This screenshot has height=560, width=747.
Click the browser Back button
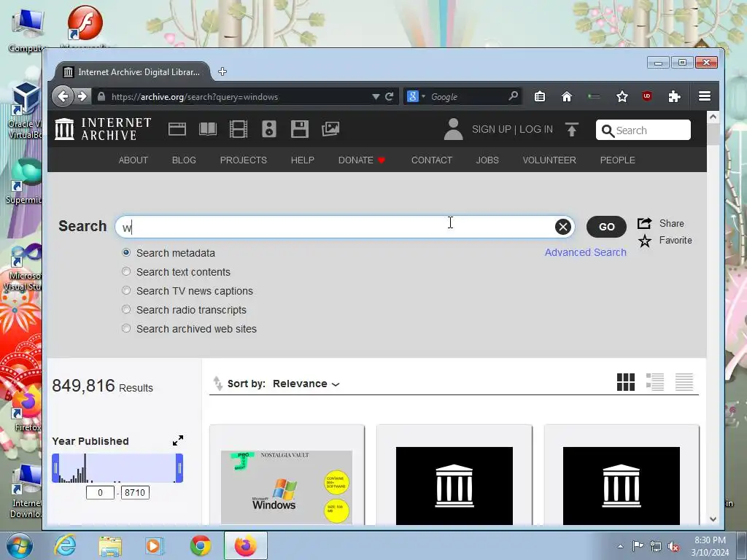[63, 96]
